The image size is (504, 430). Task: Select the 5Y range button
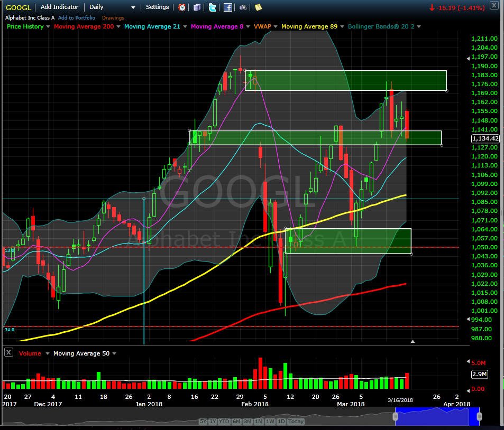tap(204, 422)
